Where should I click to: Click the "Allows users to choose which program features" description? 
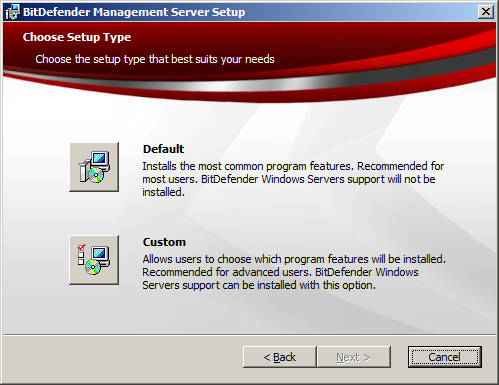point(294,272)
